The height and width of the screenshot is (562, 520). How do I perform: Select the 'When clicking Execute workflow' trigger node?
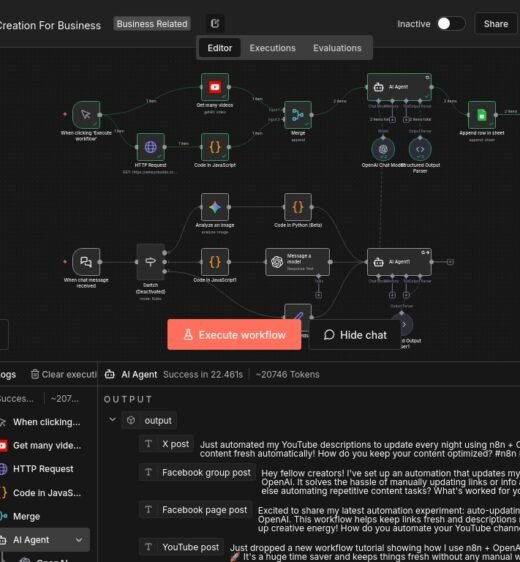point(86,115)
